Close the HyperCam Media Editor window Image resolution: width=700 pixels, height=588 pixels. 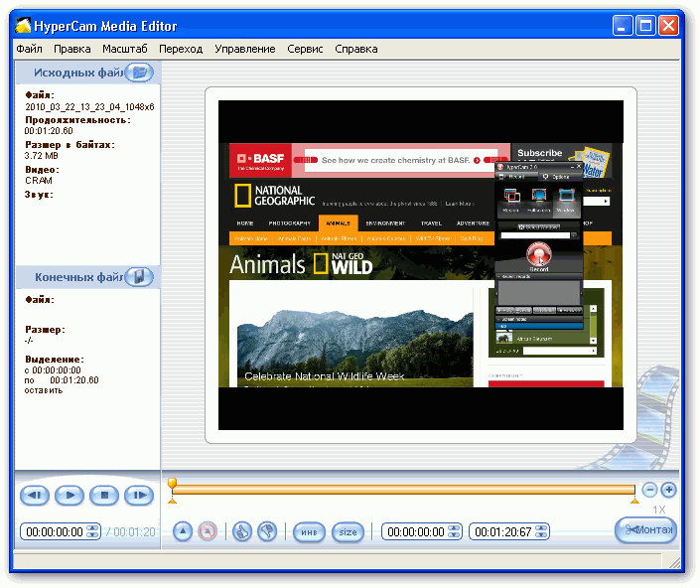click(x=668, y=26)
